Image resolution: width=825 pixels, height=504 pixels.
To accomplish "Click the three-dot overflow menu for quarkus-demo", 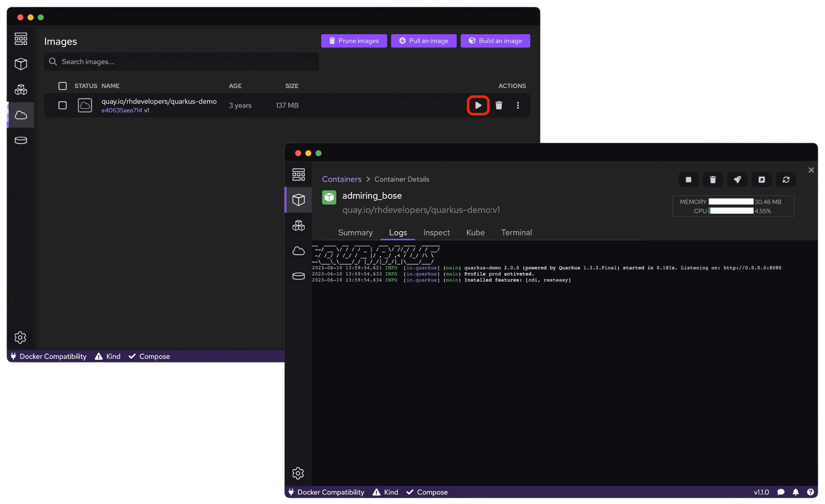I will pyautogui.click(x=518, y=106).
